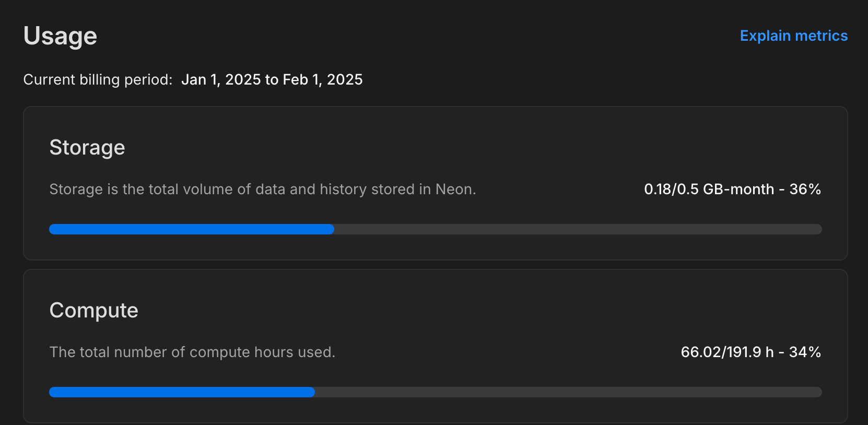Click the blue filled part of Storage bar
This screenshot has height=425, width=868.
[x=191, y=229]
